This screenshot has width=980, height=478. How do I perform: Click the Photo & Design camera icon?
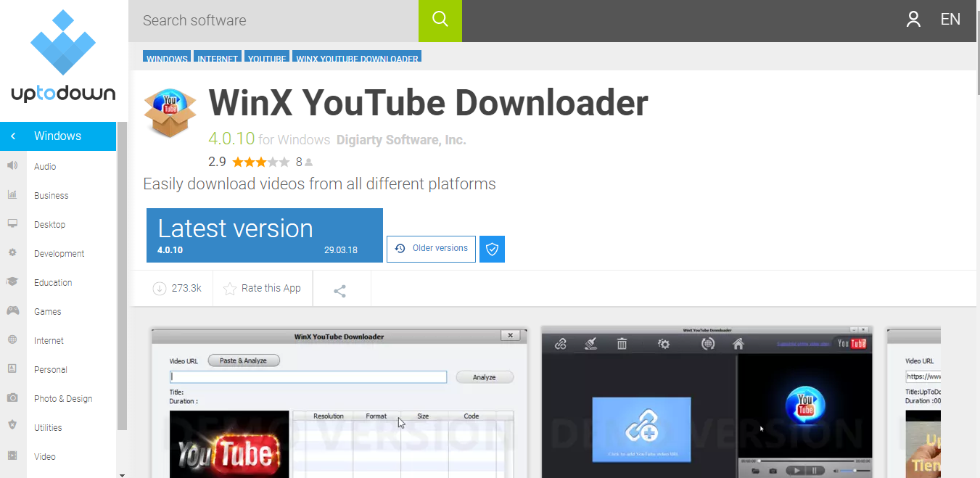[x=12, y=397]
